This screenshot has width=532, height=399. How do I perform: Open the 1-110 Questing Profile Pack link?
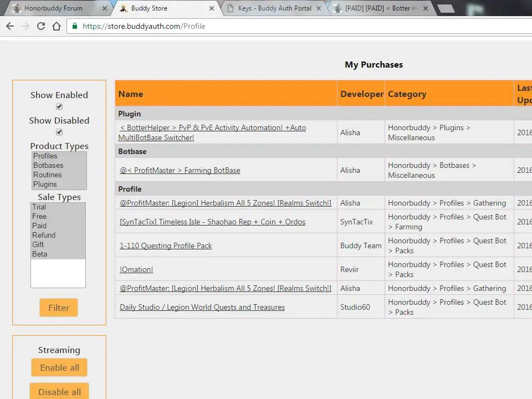click(x=166, y=245)
